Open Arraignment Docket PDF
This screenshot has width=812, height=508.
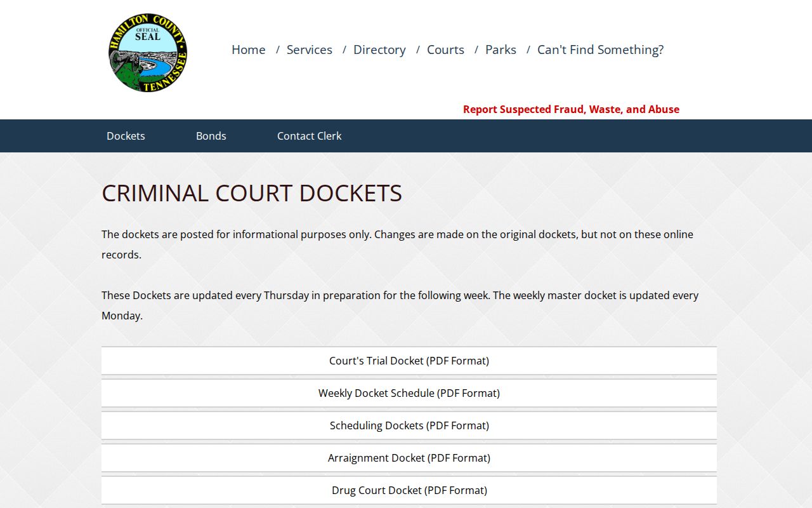coord(409,458)
